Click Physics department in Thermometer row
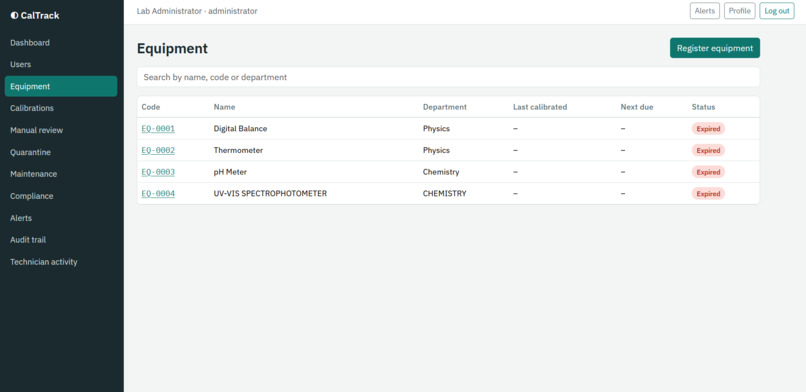The width and height of the screenshot is (806, 392). pos(436,150)
